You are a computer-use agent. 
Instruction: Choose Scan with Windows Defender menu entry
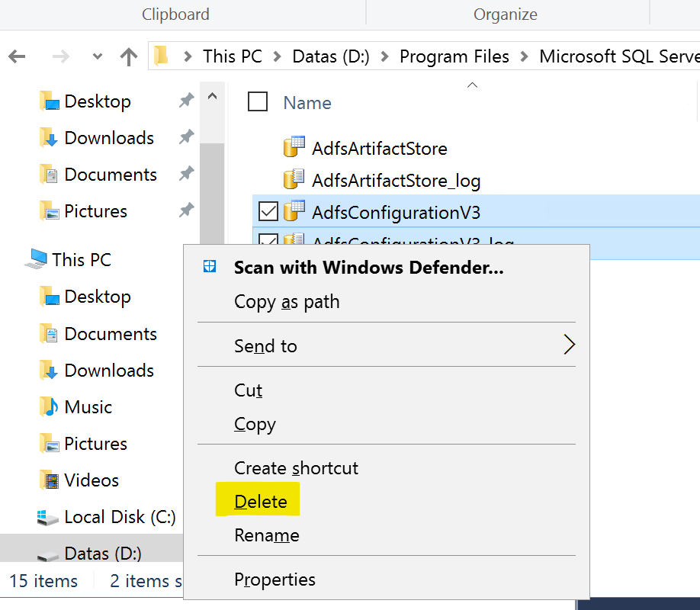[x=369, y=268]
